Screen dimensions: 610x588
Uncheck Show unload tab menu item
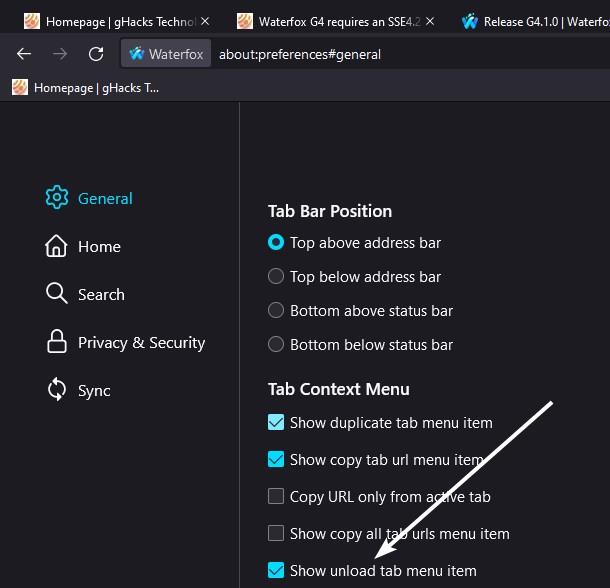tap(276, 570)
